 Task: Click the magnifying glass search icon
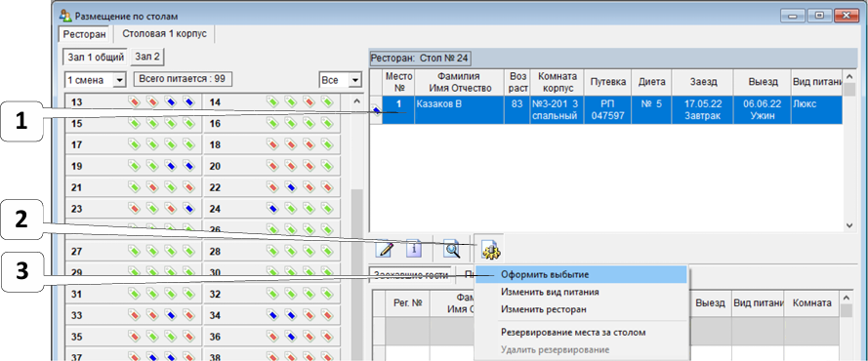point(452,250)
